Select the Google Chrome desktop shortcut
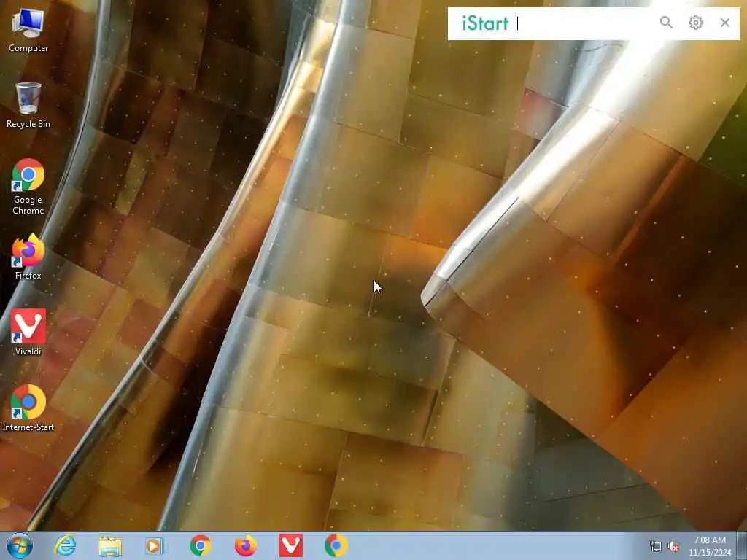 (x=28, y=186)
